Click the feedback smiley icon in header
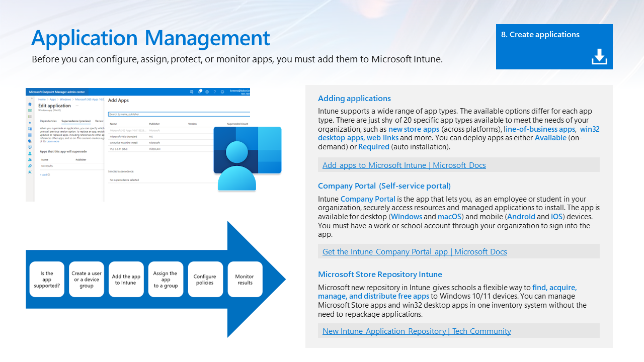This screenshot has height=362, width=644. point(222,92)
